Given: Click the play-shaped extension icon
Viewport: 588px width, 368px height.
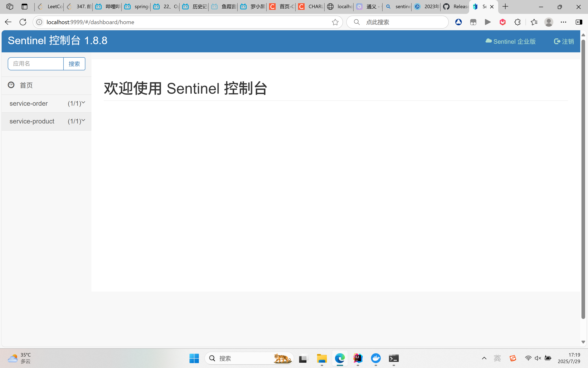Looking at the screenshot, I should click(488, 22).
